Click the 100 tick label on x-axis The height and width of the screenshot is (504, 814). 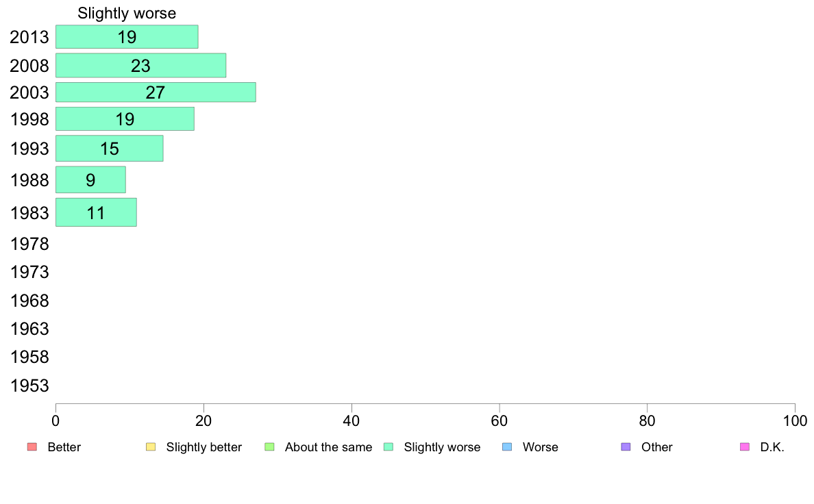click(795, 421)
